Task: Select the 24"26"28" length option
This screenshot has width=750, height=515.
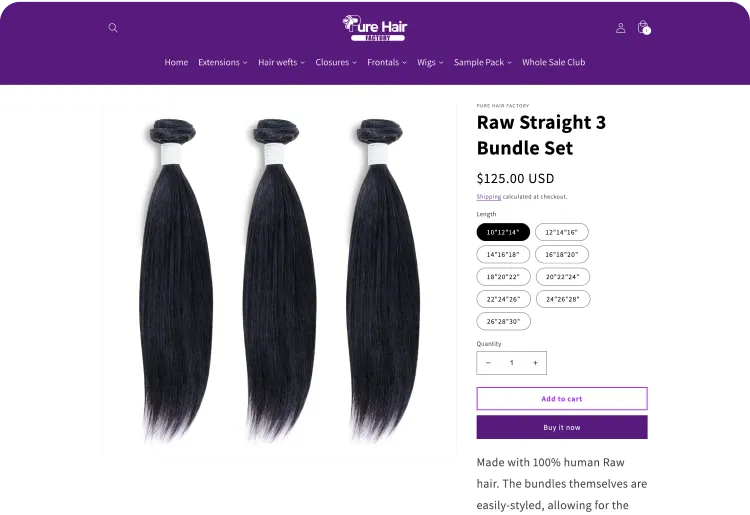Action: click(x=563, y=299)
